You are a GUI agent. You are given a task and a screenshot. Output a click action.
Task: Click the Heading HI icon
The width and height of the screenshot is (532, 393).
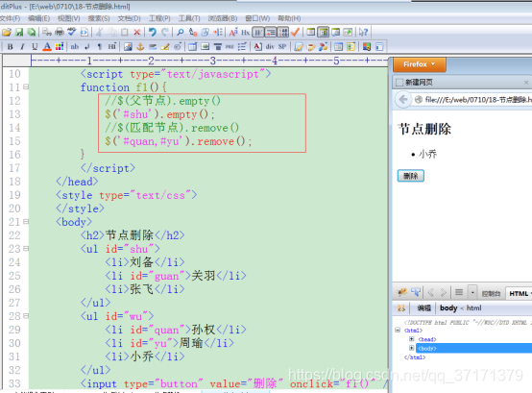point(112,46)
